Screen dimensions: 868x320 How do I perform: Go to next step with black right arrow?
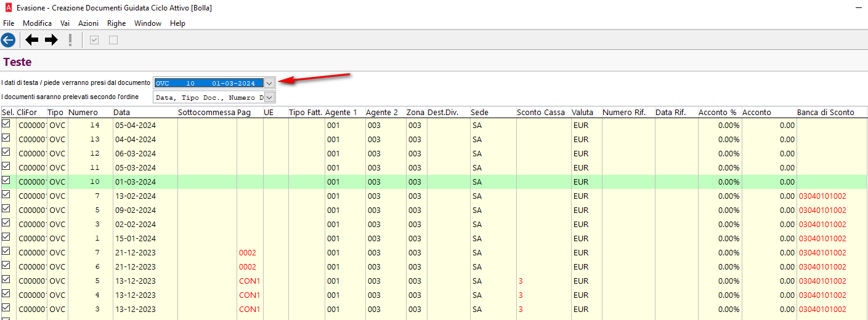[x=51, y=40]
